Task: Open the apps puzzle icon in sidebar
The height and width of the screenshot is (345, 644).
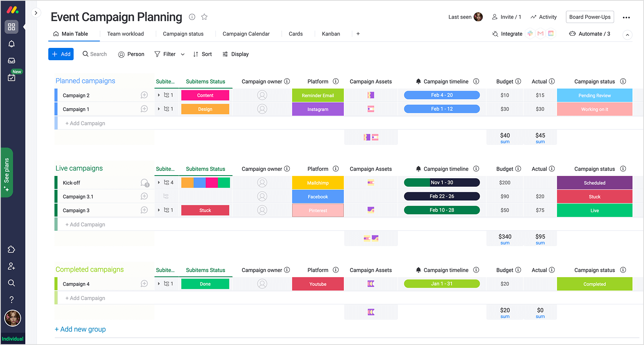Action: point(11,250)
